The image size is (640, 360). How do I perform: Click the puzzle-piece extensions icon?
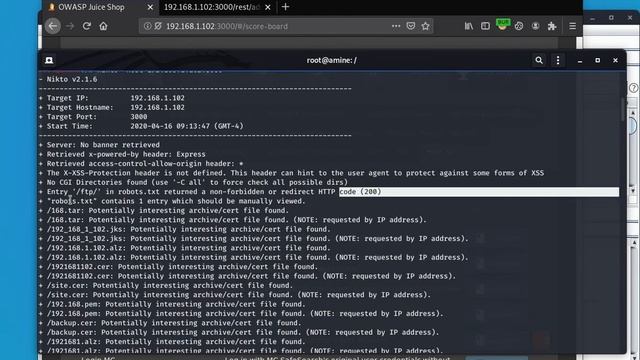[552, 26]
